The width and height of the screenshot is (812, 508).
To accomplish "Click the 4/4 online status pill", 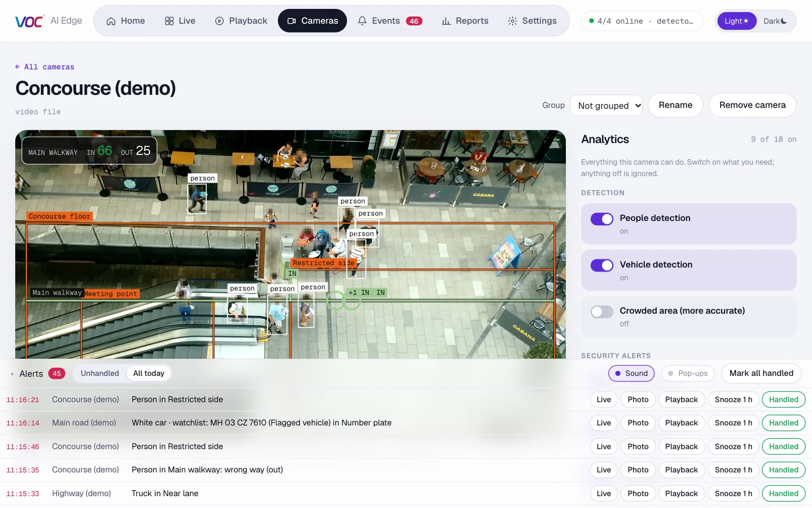I will tap(642, 21).
